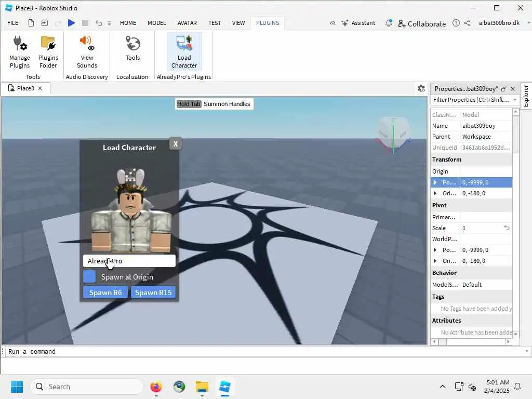
Task: Open Firefox from the taskbar
Action: click(156, 387)
